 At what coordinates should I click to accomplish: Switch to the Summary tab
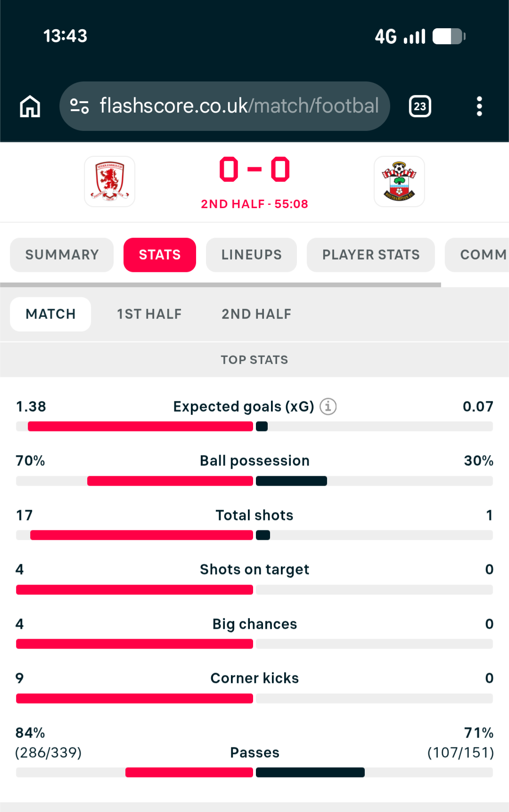pyautogui.click(x=62, y=255)
